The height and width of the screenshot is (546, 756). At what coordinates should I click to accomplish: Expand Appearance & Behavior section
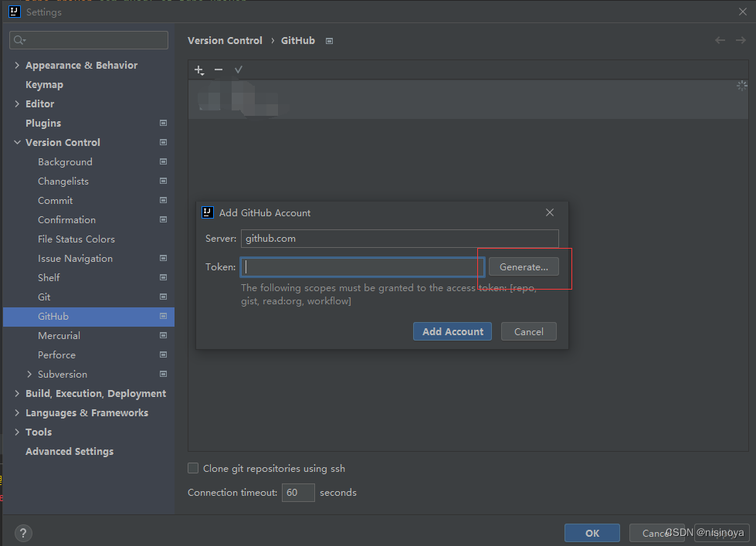17,65
